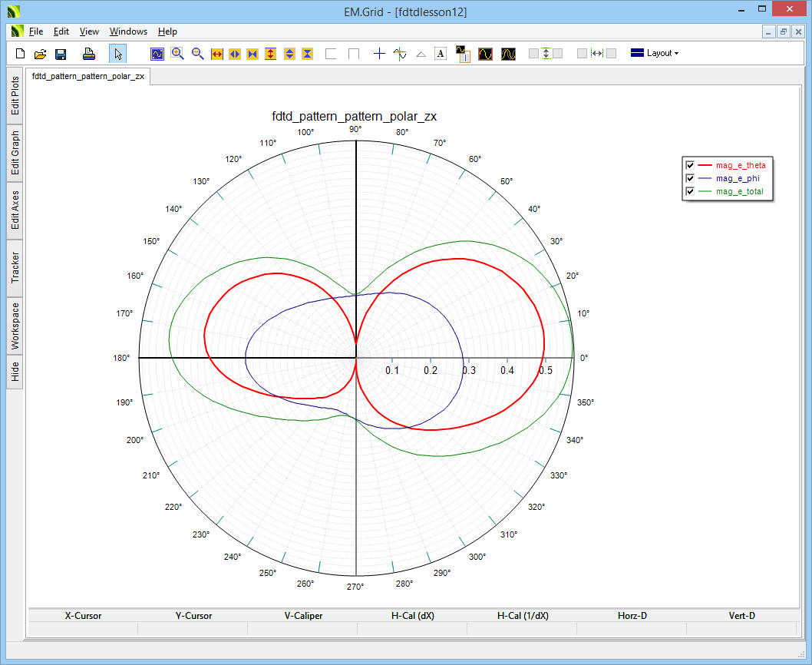The height and width of the screenshot is (665, 812).
Task: Expand the Layout dropdown
Action: [655, 54]
